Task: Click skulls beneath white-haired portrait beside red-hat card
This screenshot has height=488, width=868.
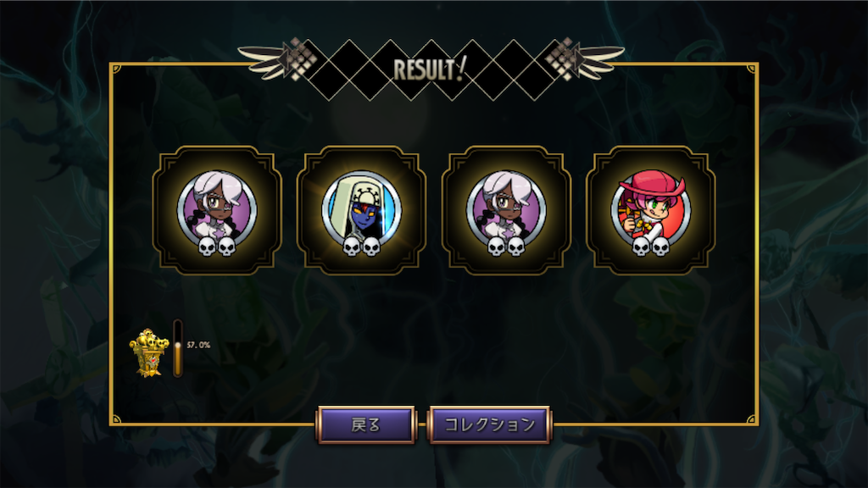Action: point(506,247)
